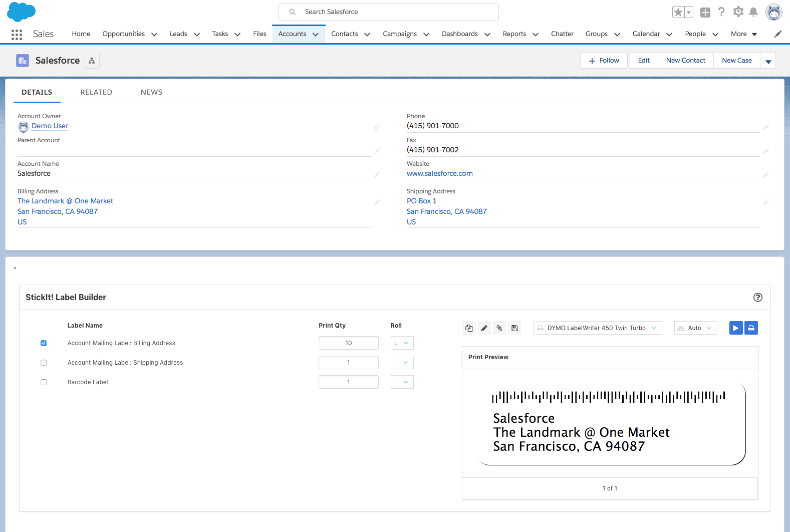Open the Setup gear icon
Viewport: 790px width, 532px height.
coord(738,12)
